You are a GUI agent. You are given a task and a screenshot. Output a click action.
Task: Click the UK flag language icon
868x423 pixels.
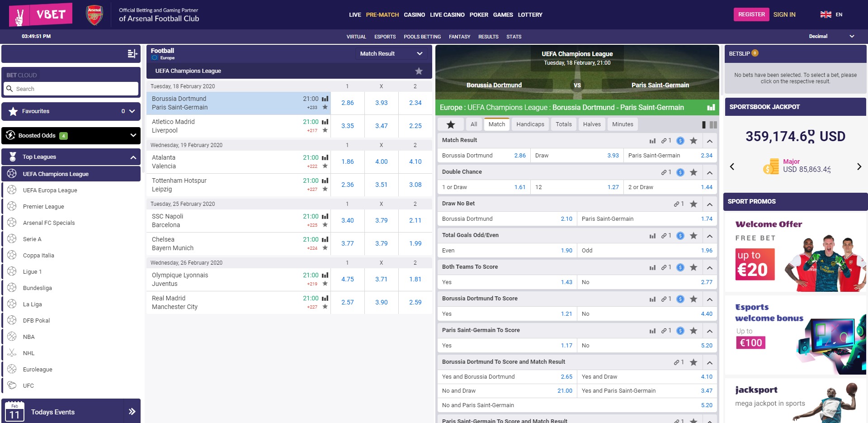[x=826, y=14]
